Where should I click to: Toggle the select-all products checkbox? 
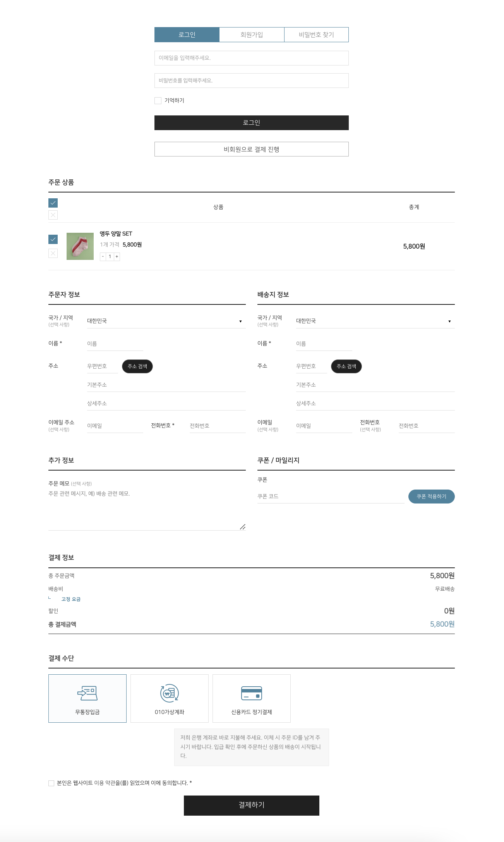pos(53,203)
